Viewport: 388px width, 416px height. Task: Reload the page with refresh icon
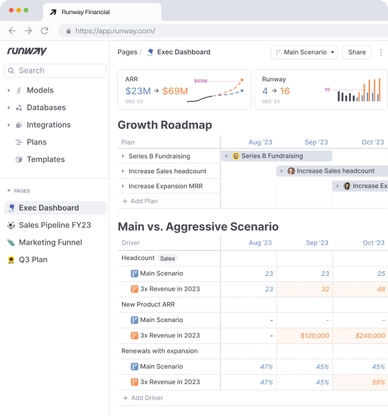44,31
